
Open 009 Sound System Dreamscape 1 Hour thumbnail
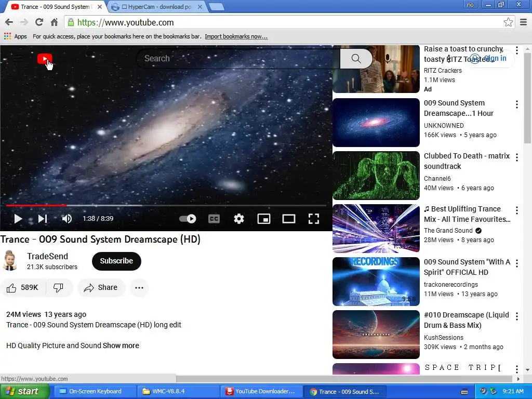coord(376,123)
